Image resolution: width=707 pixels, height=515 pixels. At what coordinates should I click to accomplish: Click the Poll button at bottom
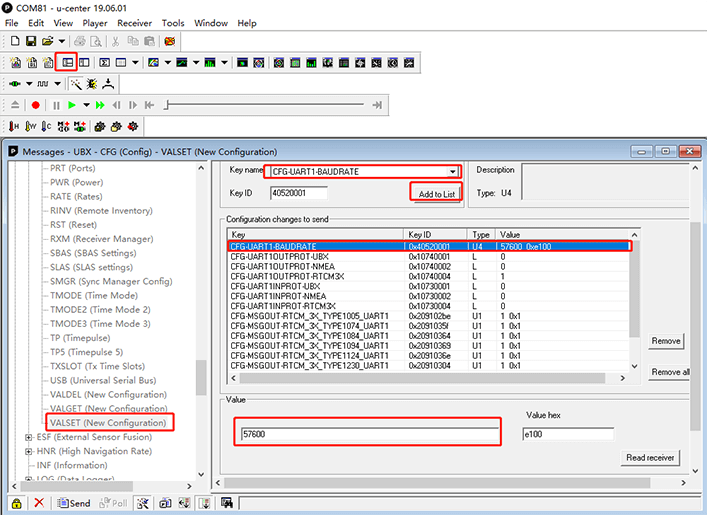114,503
